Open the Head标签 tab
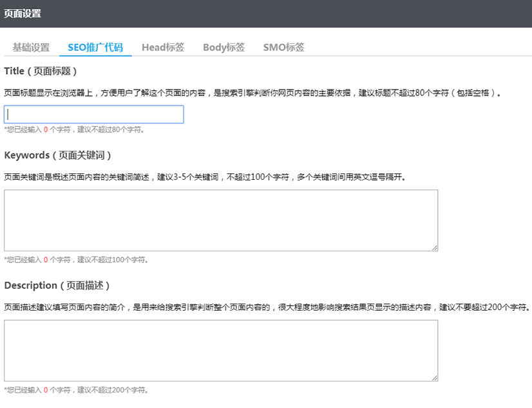The height and width of the screenshot is (408, 532). (x=163, y=46)
